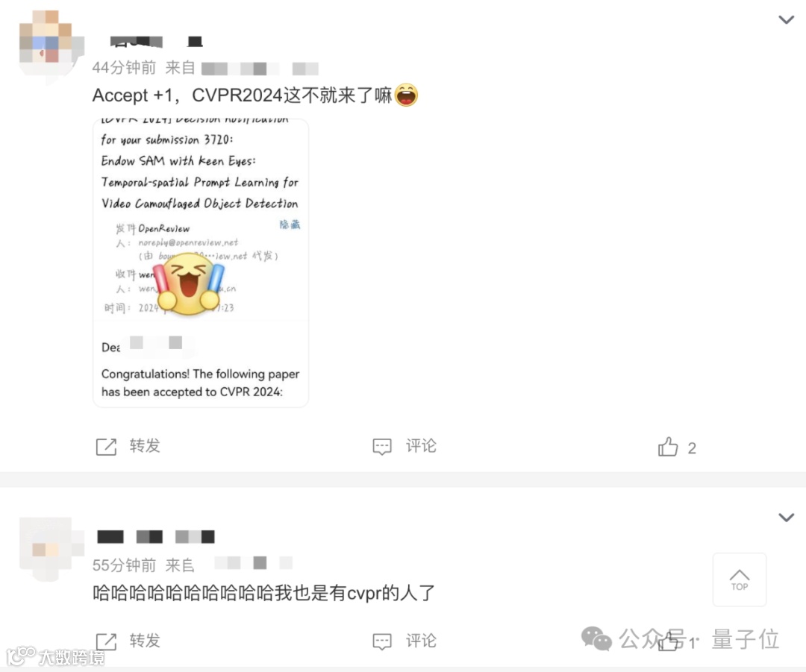Click the source link after 44分钟前 来自
The image size is (806, 672).
tap(260, 69)
